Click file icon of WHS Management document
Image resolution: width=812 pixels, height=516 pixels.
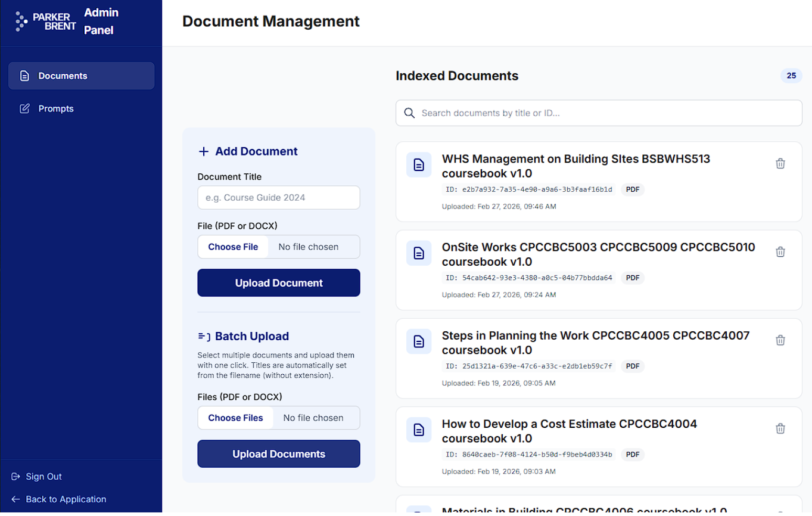[x=419, y=165]
